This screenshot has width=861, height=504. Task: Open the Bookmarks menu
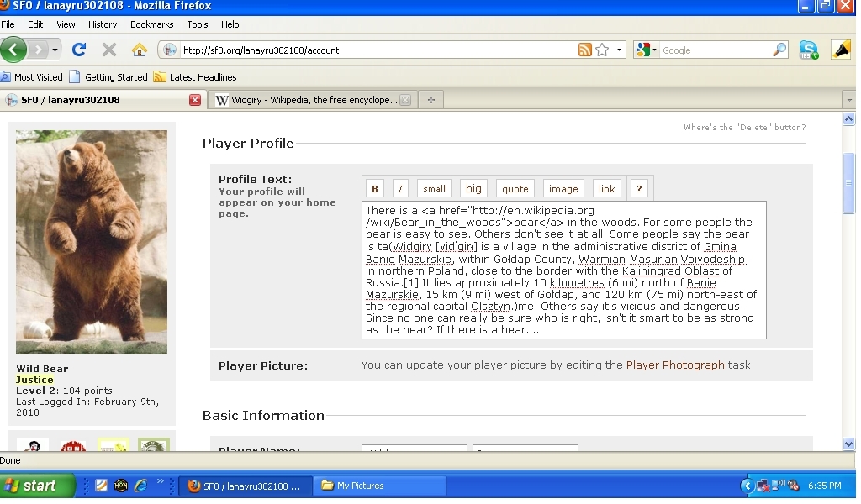(x=151, y=25)
